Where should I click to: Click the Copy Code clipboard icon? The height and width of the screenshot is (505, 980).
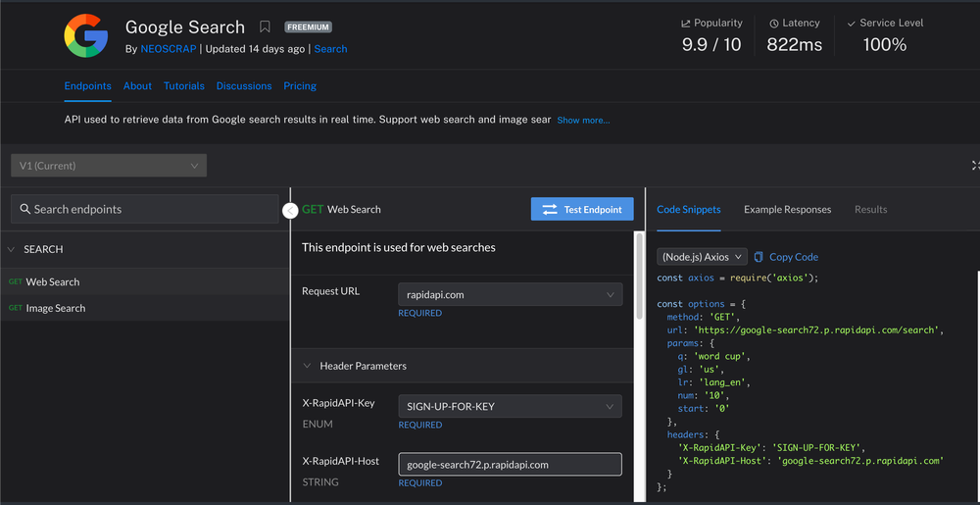759,257
